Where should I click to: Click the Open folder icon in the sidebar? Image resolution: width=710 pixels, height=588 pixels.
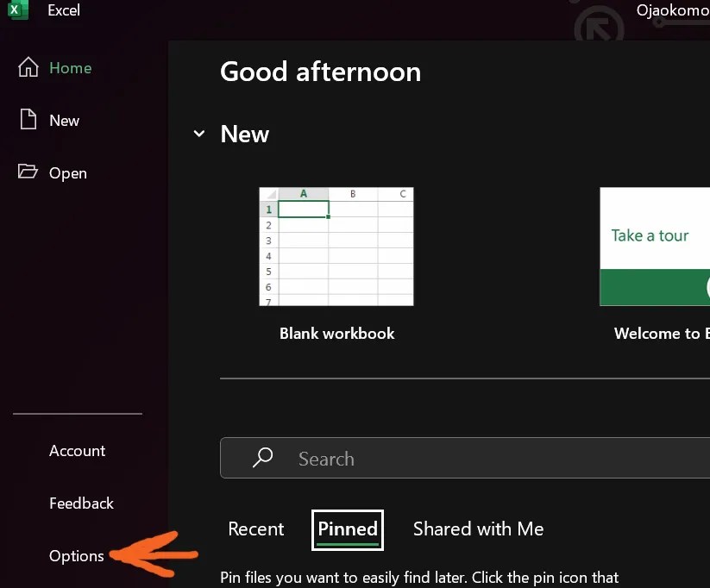[x=27, y=172]
